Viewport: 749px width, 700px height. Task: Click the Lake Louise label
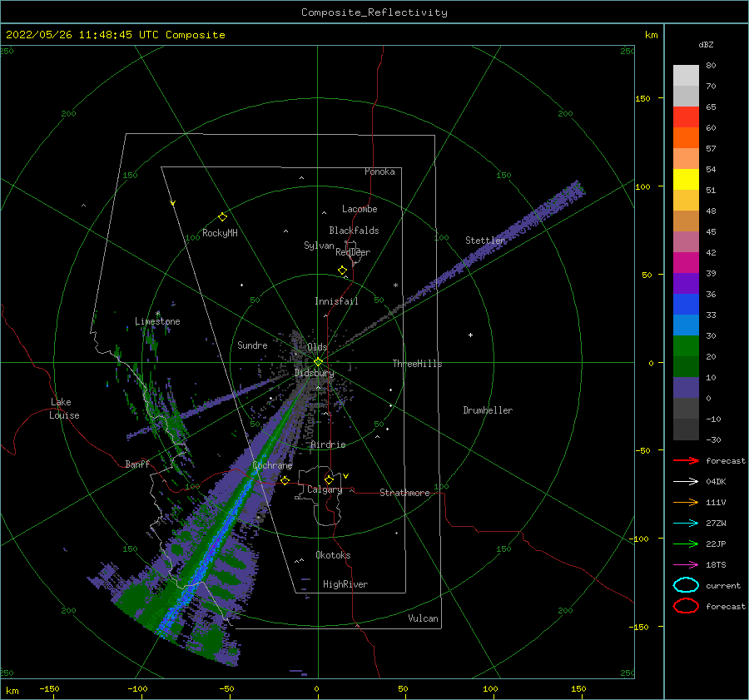pos(64,409)
